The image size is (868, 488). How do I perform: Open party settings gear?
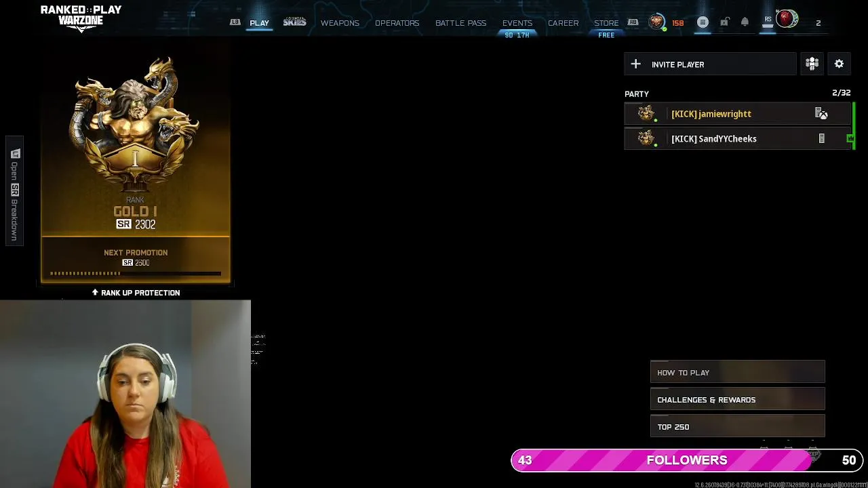click(x=839, y=64)
